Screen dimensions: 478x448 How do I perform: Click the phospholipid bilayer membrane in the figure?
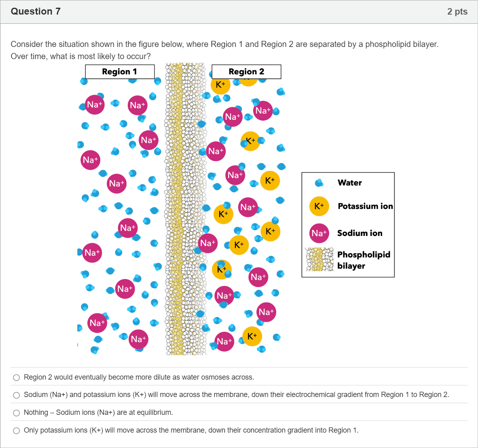coord(185,209)
